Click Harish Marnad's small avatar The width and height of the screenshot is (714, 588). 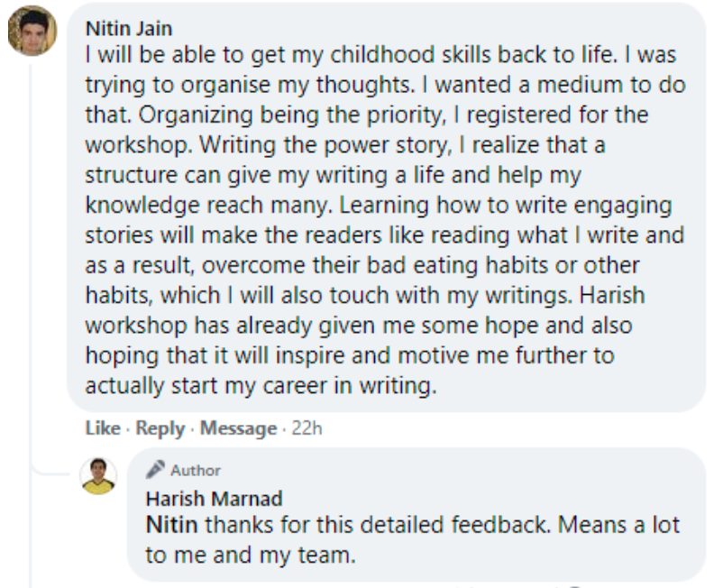tap(98, 475)
